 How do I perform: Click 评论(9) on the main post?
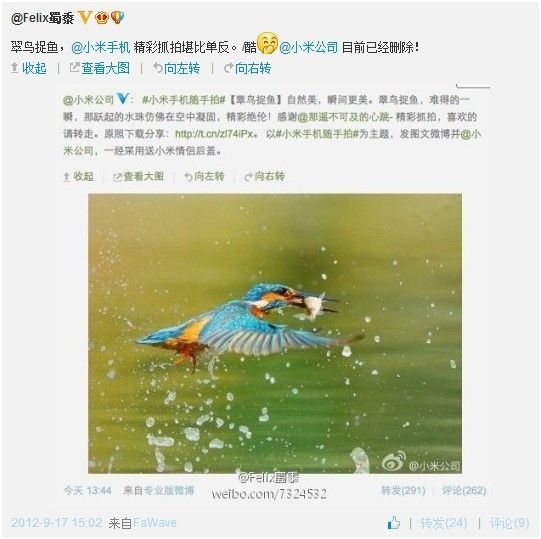pos(509,523)
